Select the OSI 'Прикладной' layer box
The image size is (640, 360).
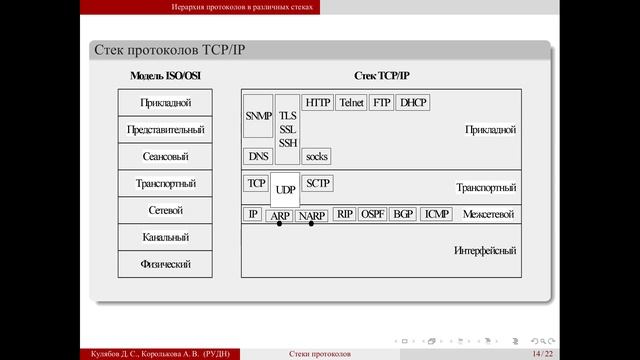point(165,102)
